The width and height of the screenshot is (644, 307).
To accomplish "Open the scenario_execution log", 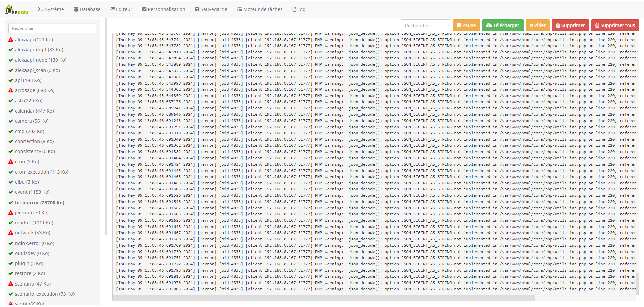I will tap(45, 294).
